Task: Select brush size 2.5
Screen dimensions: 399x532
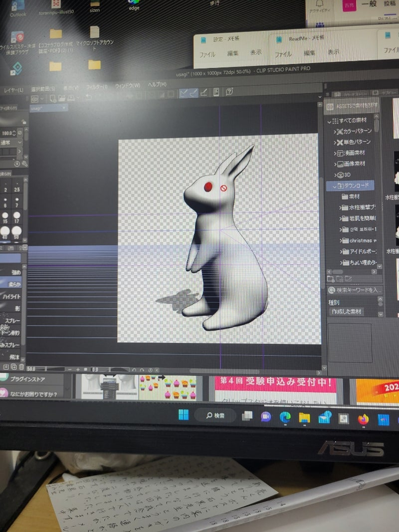Action: pos(16,187)
